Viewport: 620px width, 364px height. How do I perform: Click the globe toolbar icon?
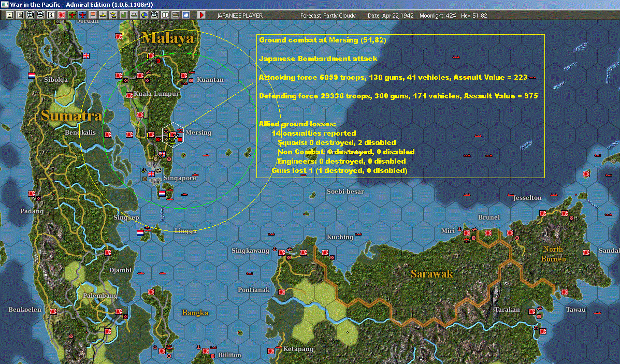pyautogui.click(x=145, y=15)
